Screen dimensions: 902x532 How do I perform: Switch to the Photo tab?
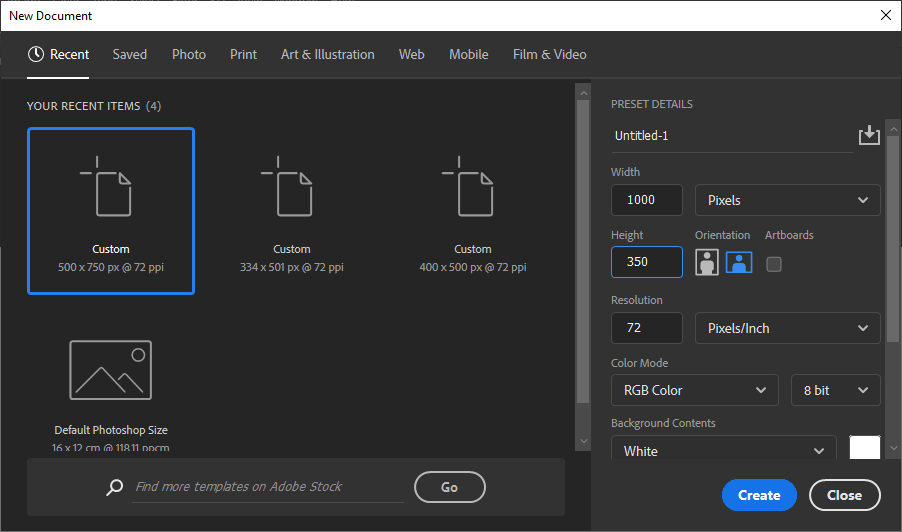[189, 55]
